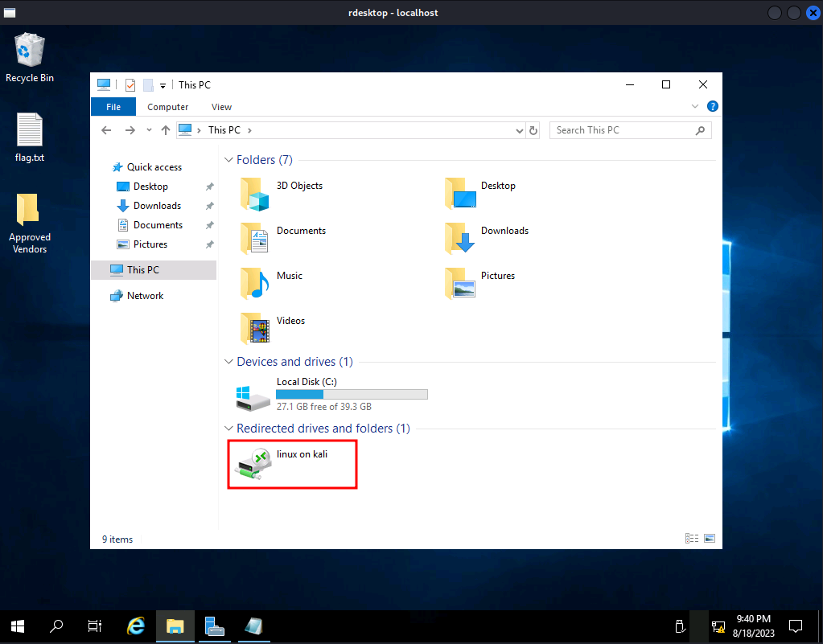This screenshot has width=823, height=644.
Task: Open Server Manager from taskbar
Action: coord(214,626)
